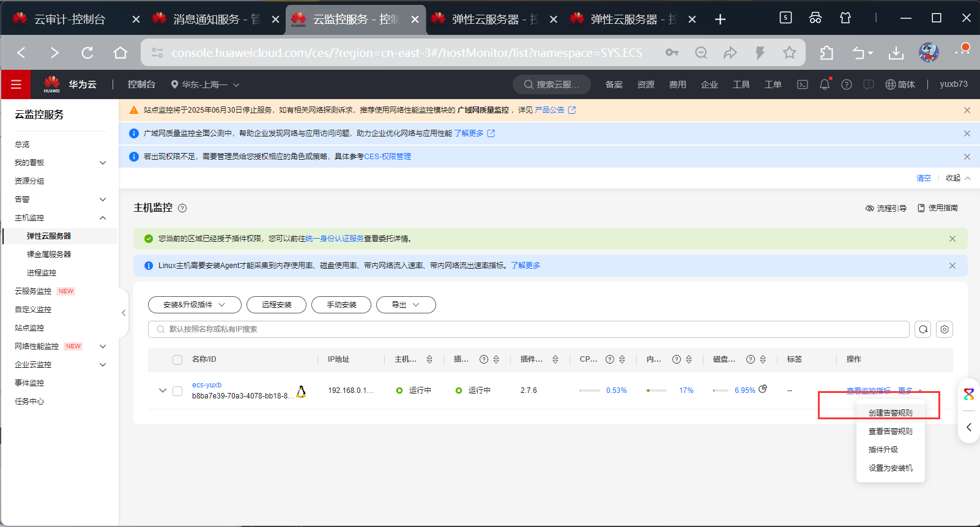Screen dimensions: 980x527
Task: Open the red hamburger service menu
Action: click(16, 84)
